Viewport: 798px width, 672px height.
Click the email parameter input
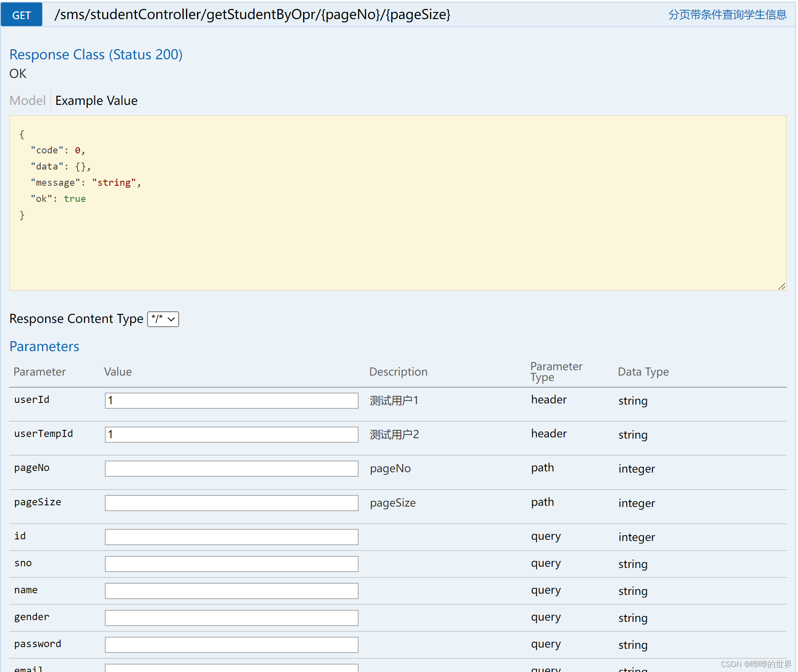tap(231, 668)
